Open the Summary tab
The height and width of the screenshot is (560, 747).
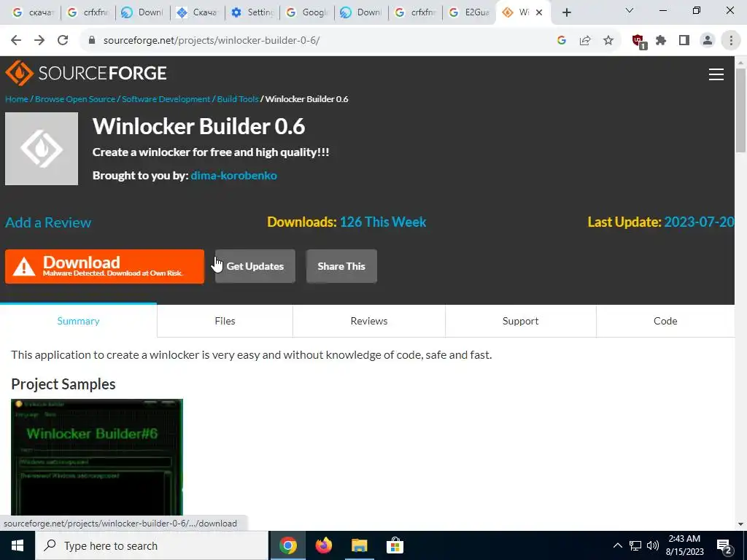click(78, 321)
